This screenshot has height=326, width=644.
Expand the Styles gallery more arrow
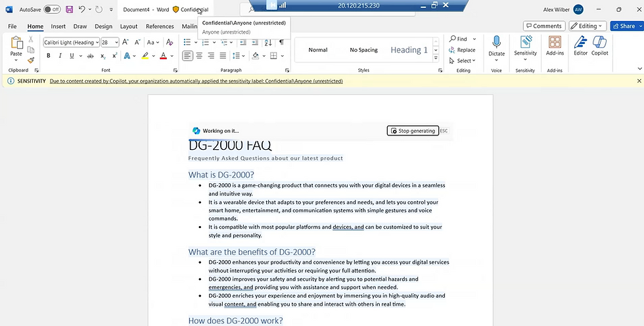coord(436,58)
